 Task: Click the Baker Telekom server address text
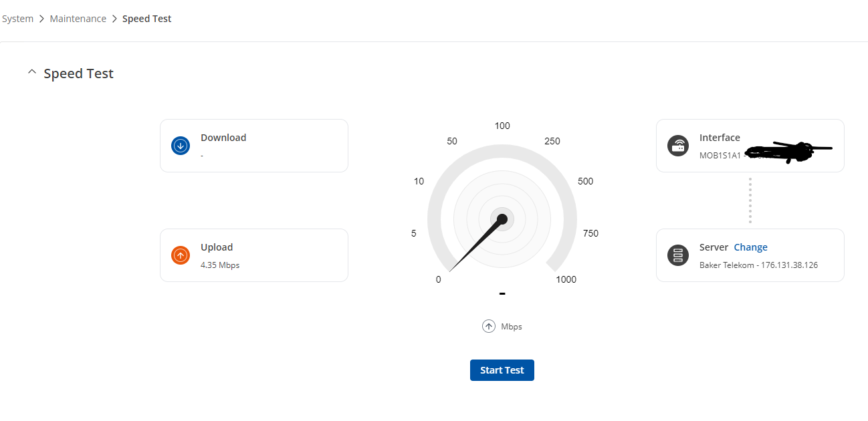click(x=758, y=265)
